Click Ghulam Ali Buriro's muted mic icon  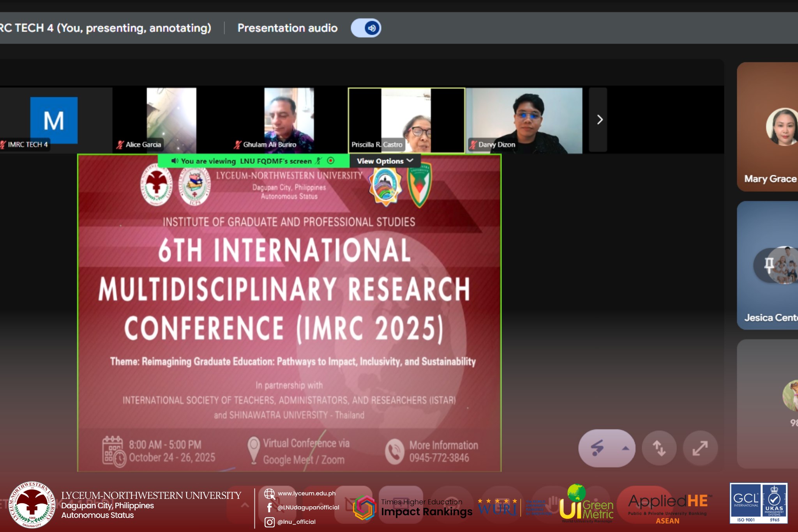pos(237,145)
